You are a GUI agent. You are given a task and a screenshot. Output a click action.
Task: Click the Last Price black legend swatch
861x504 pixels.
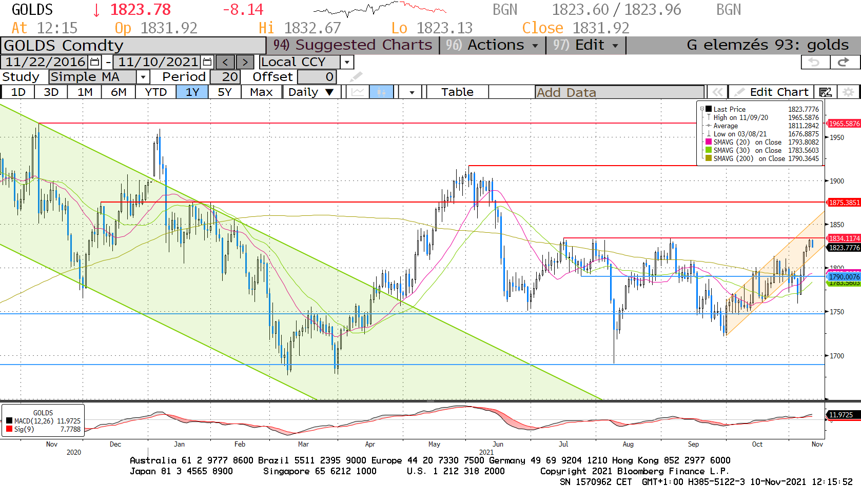pos(709,109)
